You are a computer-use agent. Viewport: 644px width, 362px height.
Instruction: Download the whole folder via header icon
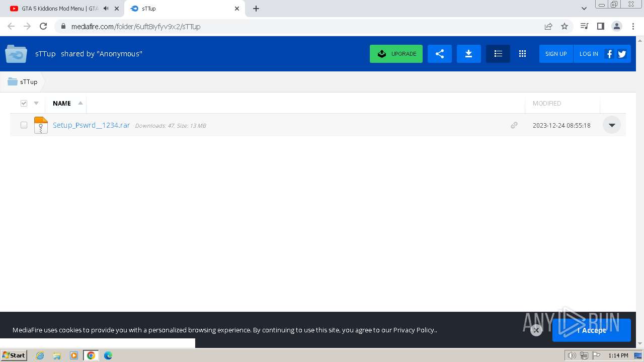pyautogui.click(x=468, y=54)
